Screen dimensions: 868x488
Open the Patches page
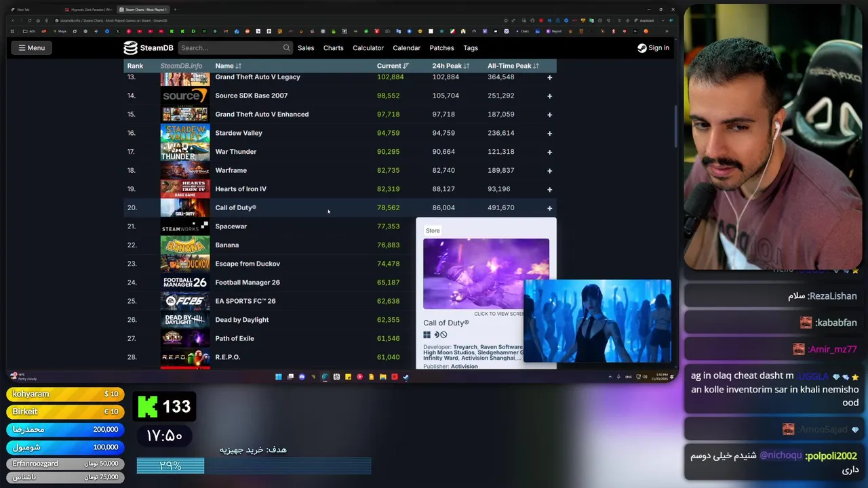tap(441, 47)
